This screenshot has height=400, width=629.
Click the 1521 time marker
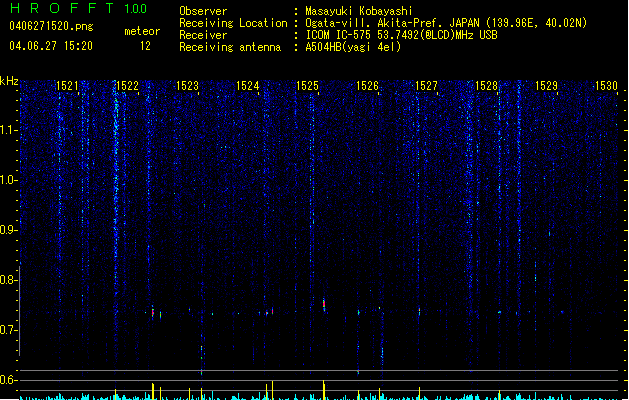67,86
